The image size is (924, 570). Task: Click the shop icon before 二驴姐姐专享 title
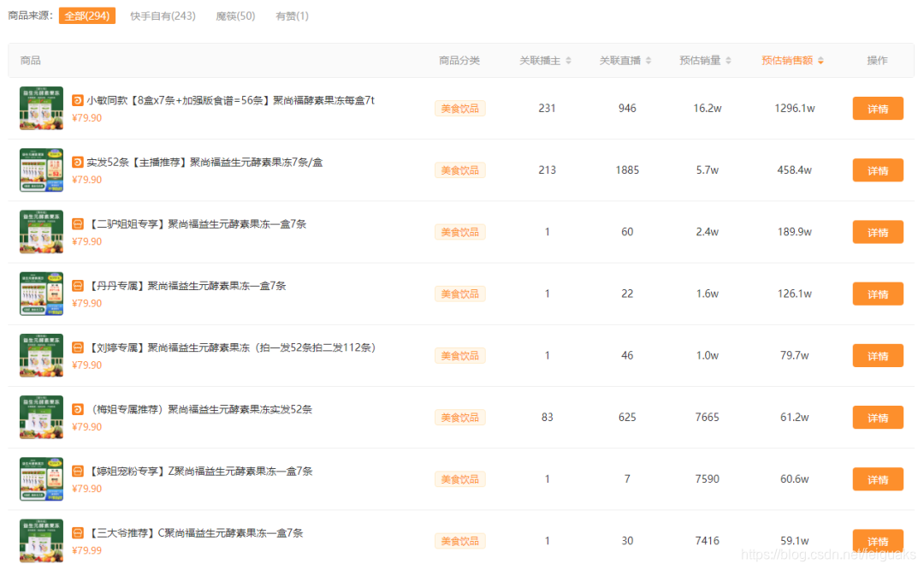point(77,224)
